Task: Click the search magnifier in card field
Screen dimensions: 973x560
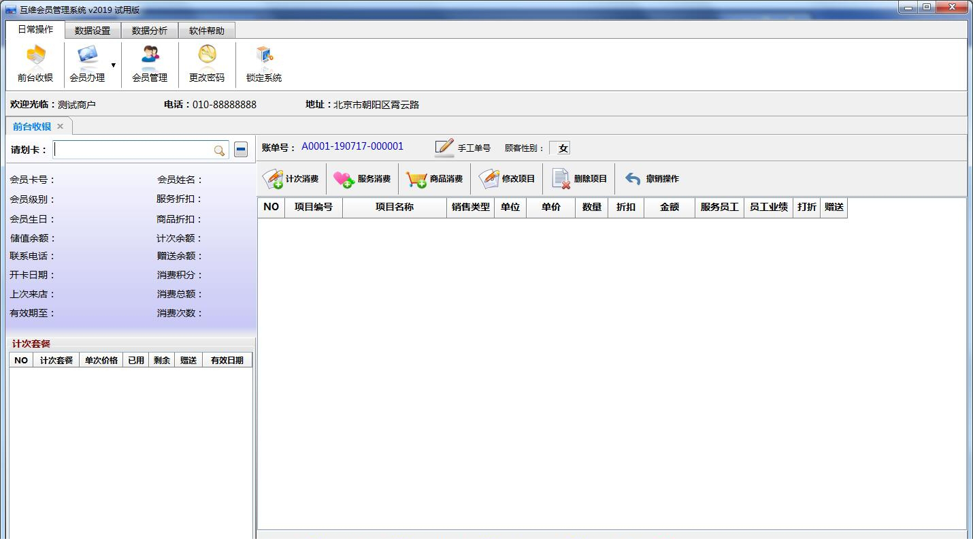Action: point(219,150)
